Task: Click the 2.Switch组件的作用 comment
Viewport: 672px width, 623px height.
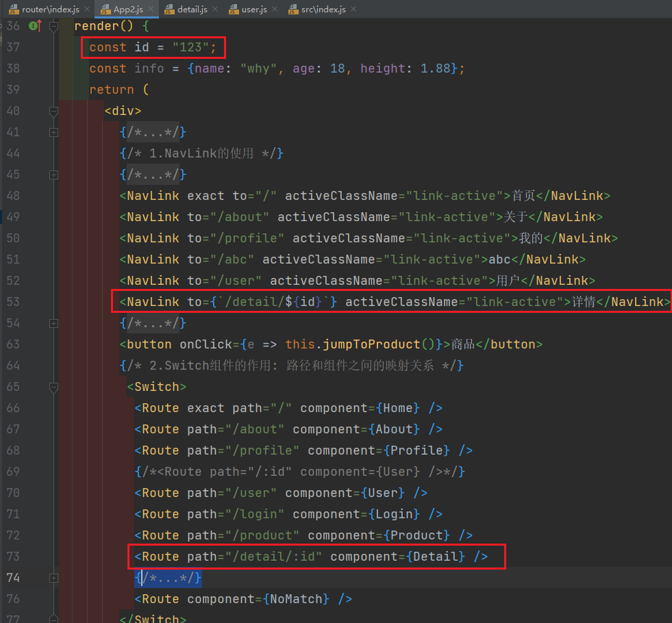Action: 291,366
